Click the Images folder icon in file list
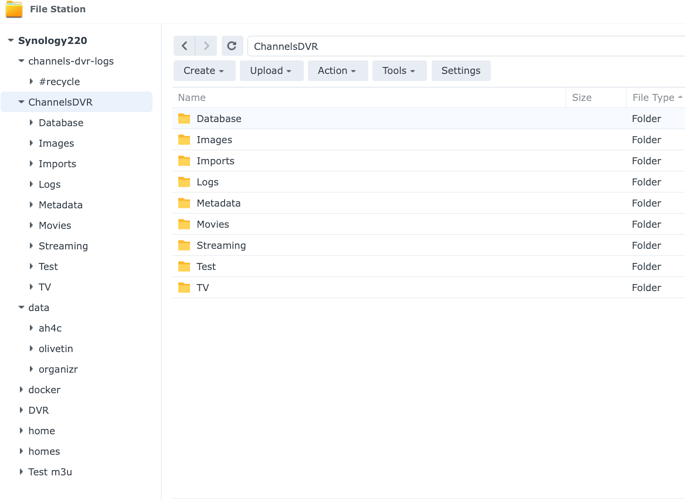Screen dimensions: 685x500 [184, 140]
